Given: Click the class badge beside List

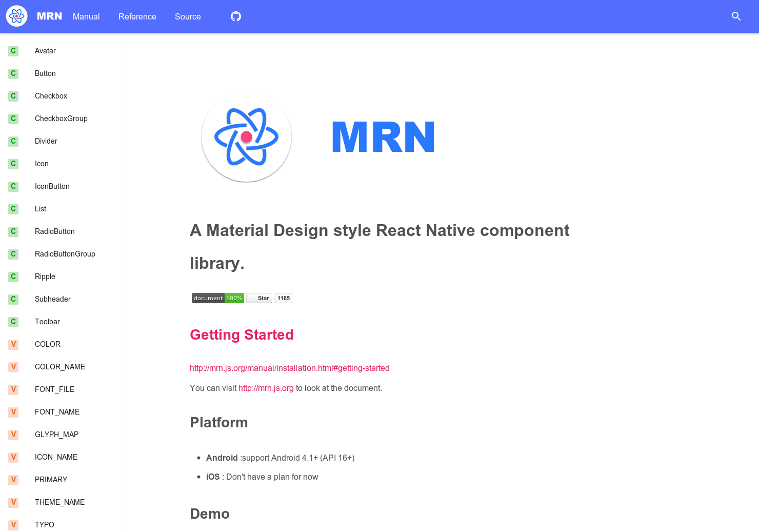Looking at the screenshot, I should coord(13,209).
